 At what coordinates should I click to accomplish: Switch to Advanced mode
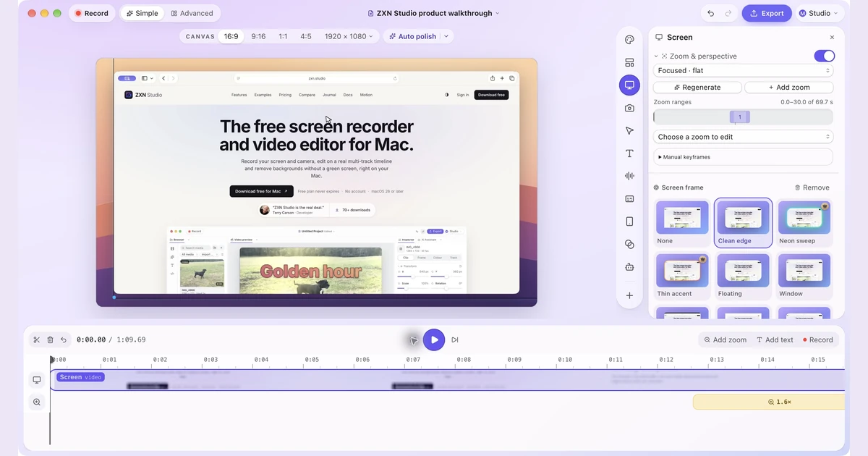[x=192, y=13]
